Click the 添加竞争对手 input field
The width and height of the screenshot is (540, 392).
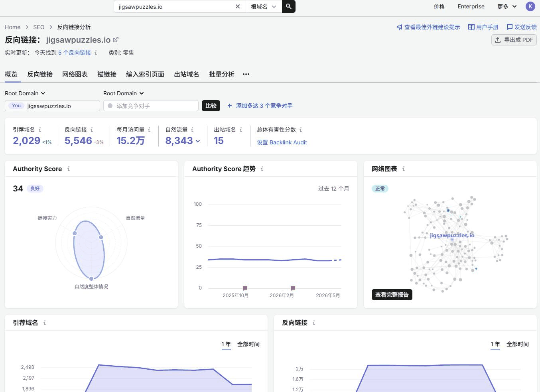[151, 106]
